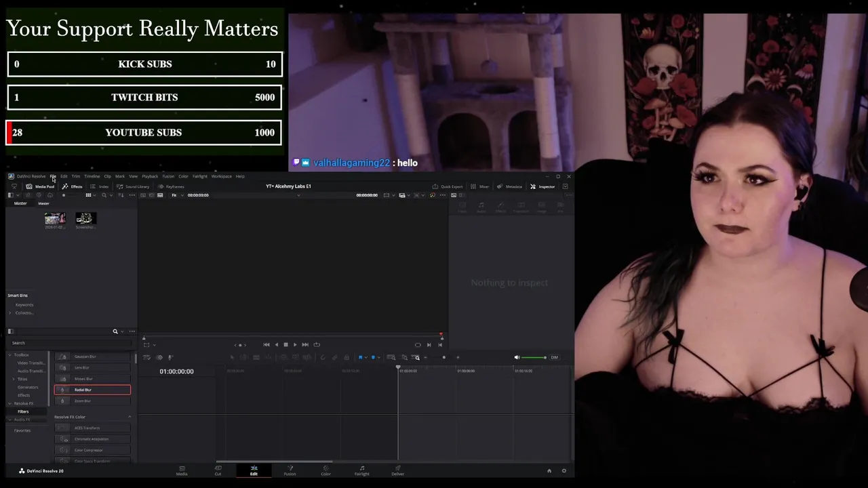
Task: Go to the first frame
Action: coord(267,344)
